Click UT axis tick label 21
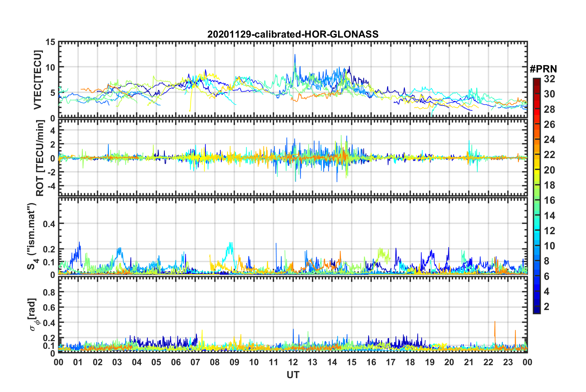Screen dimensions: 586x392 469,362
